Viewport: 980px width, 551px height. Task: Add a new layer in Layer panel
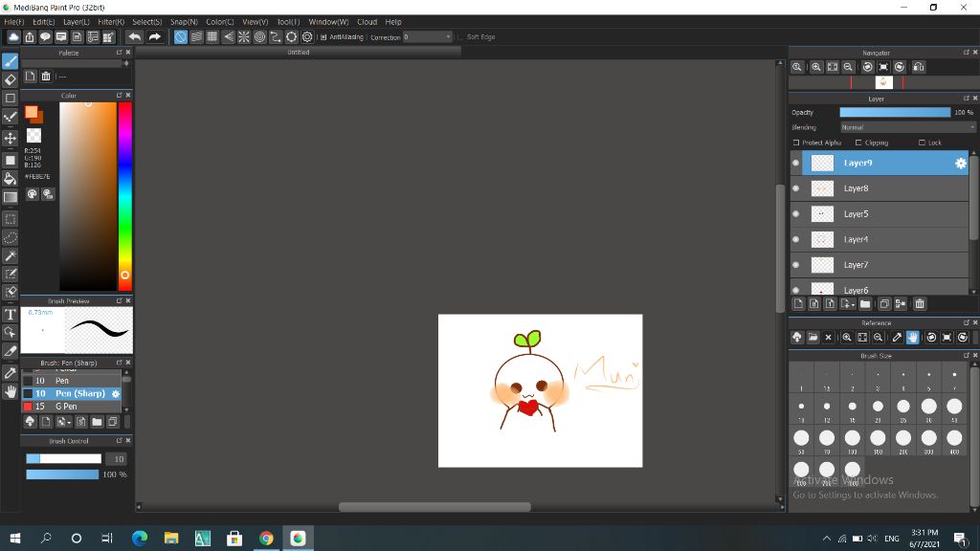798,303
